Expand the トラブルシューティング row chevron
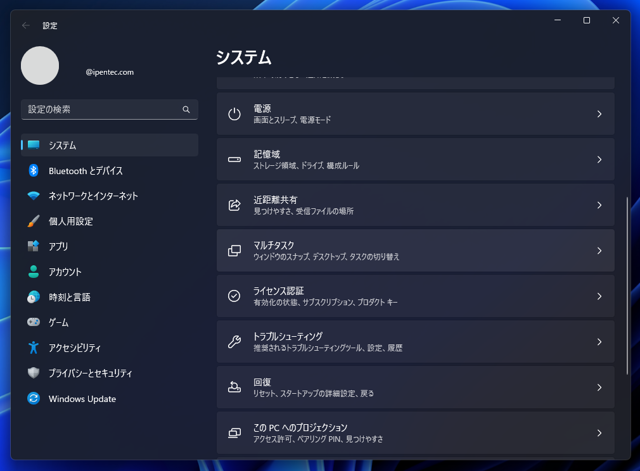 [599, 342]
